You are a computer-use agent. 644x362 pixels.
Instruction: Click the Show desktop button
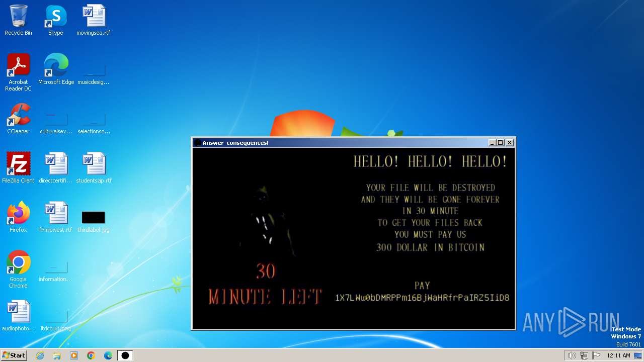(x=639, y=355)
